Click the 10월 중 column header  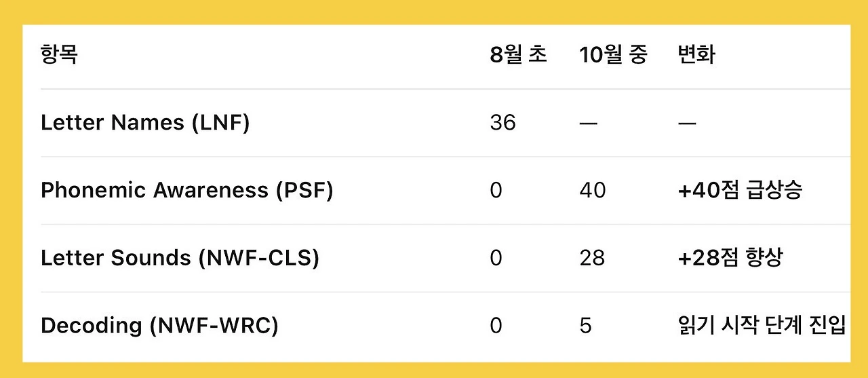click(613, 54)
